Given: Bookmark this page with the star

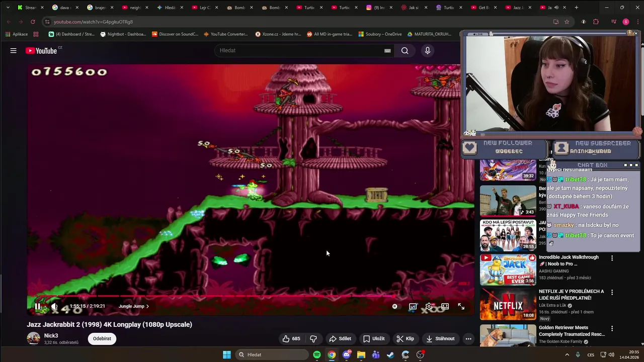Looking at the screenshot, I should point(567,22).
